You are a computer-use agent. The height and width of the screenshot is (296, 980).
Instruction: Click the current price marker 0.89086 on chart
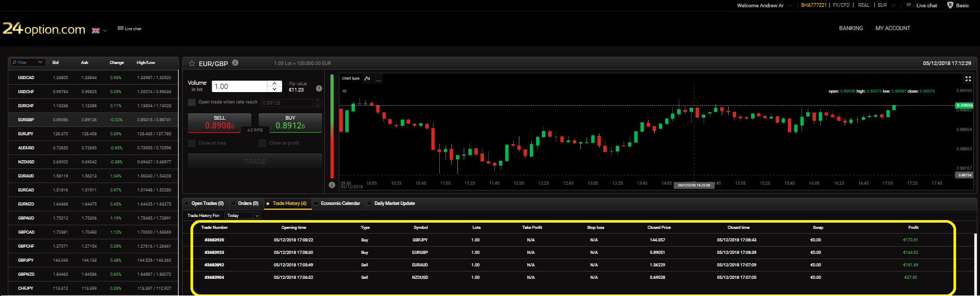pos(964,105)
